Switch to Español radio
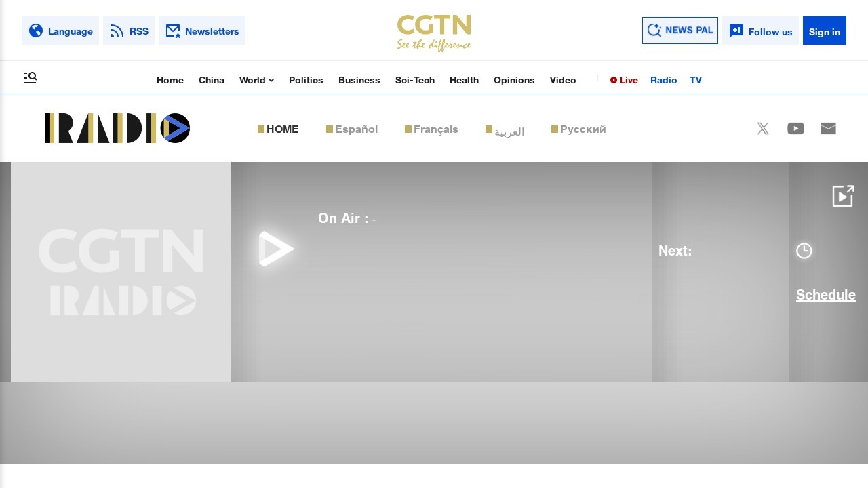868x488 pixels. 352,129
